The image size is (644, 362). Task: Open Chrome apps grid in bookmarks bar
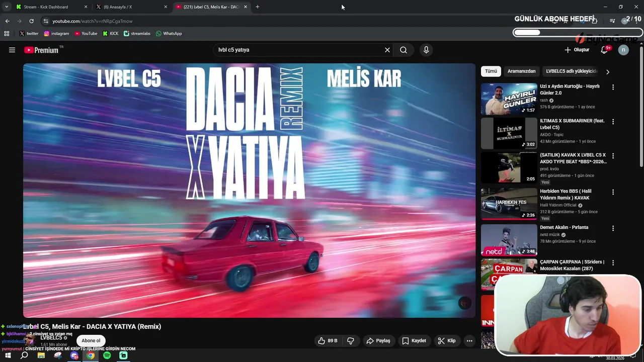coord(7,33)
